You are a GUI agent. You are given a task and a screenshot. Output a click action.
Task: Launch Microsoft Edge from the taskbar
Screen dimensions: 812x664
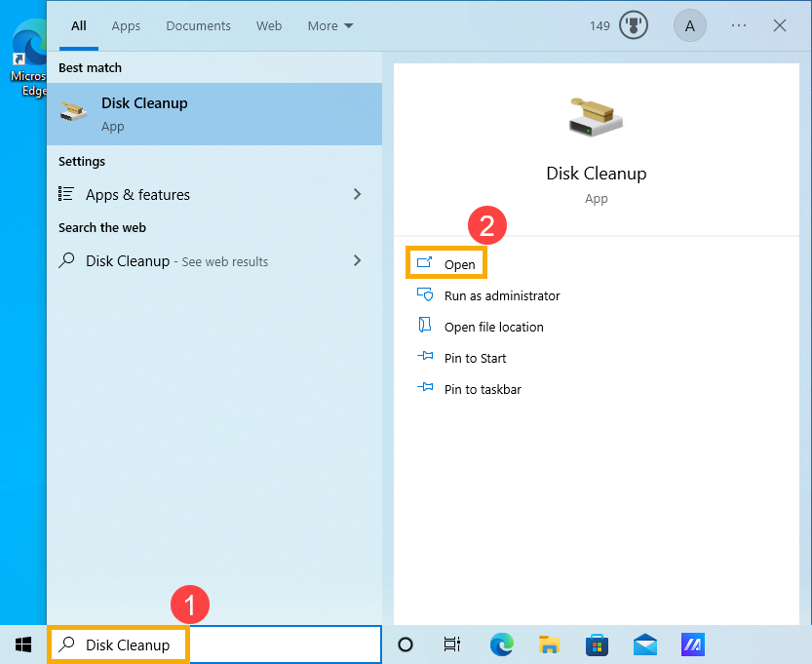pos(501,644)
